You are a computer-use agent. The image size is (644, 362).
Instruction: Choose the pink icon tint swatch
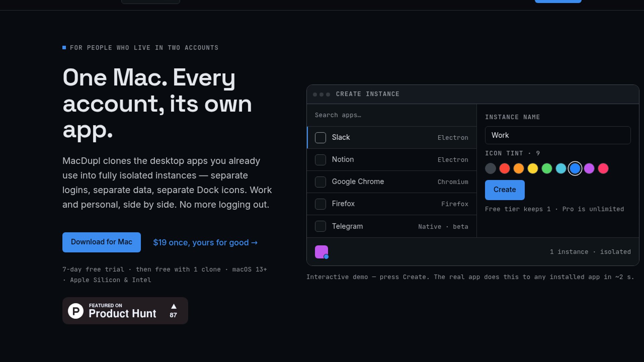(603, 168)
